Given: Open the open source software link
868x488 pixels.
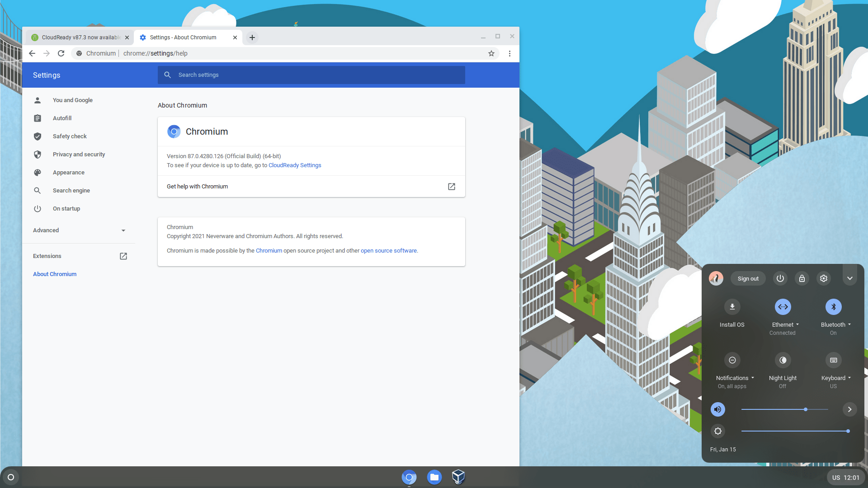Looking at the screenshot, I should [389, 251].
